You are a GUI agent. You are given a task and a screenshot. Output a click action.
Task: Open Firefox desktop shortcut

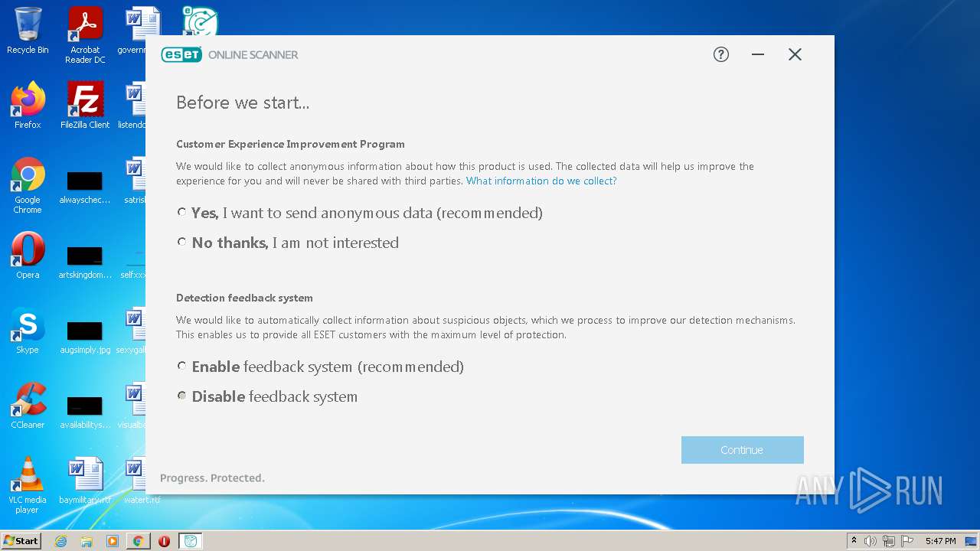(28, 106)
